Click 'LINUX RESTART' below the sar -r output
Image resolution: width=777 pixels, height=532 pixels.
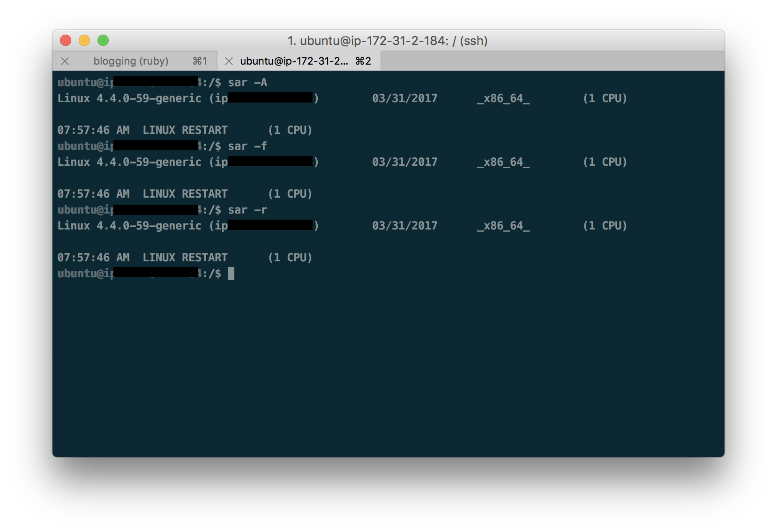(x=185, y=258)
